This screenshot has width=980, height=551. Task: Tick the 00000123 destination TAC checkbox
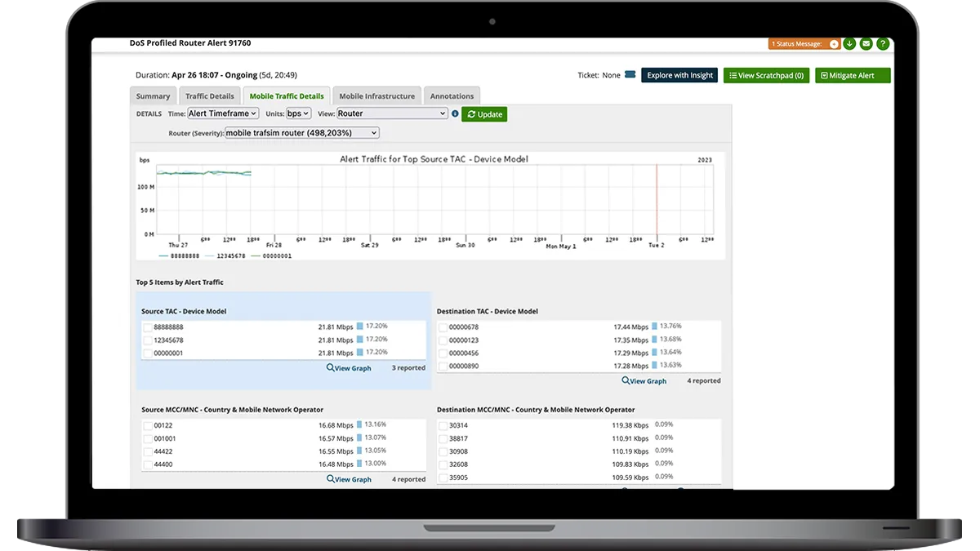click(x=443, y=340)
